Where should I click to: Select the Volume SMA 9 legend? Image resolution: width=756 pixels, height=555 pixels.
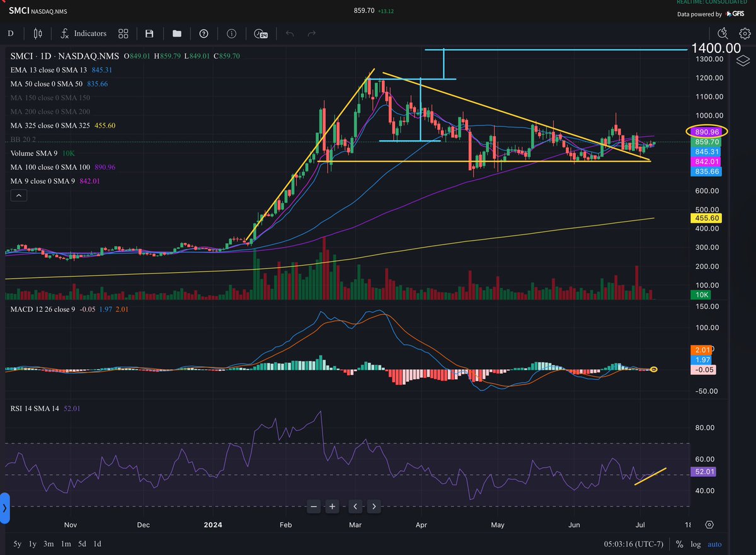(x=43, y=153)
